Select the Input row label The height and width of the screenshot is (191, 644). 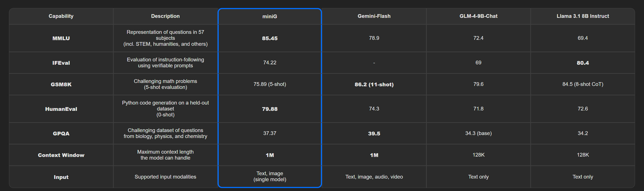tap(61, 177)
